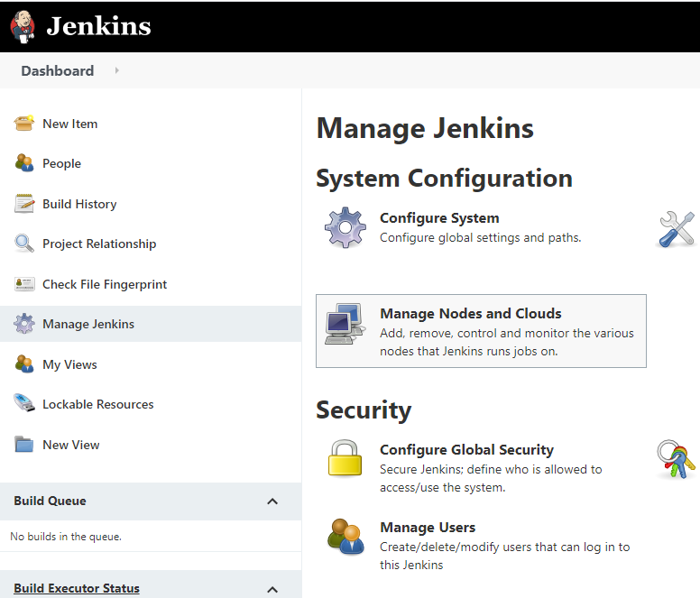This screenshot has width=700, height=598.
Task: Click 'No builds in the queue.' text
Action: pyautogui.click(x=66, y=537)
